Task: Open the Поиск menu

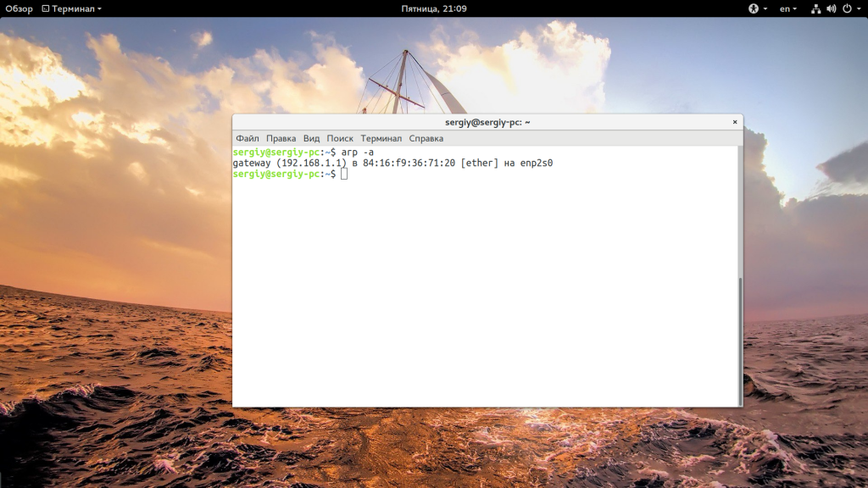Action: pyautogui.click(x=339, y=138)
